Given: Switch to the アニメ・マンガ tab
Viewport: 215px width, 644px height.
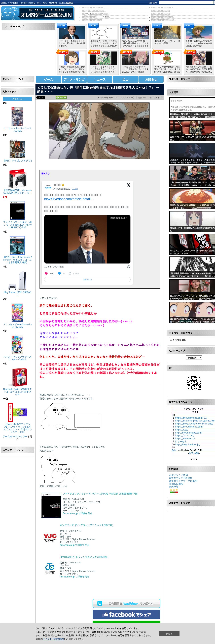Looking at the screenshot, I should (x=74, y=79).
